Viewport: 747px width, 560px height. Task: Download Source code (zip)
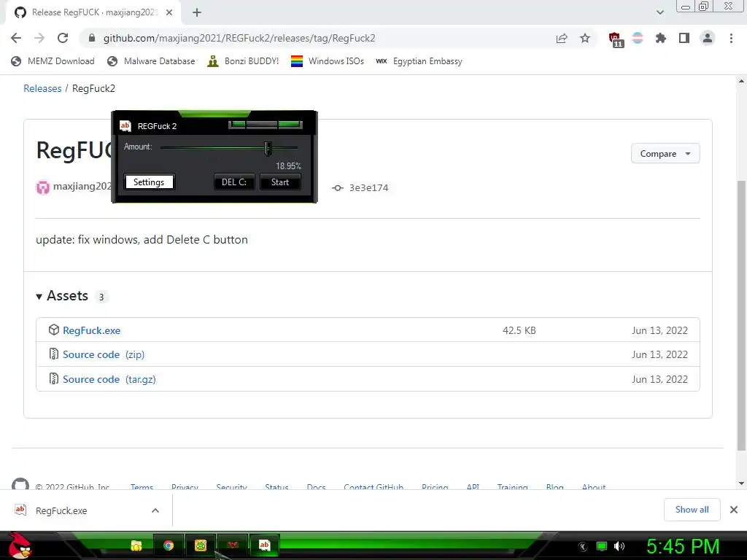(x=104, y=355)
